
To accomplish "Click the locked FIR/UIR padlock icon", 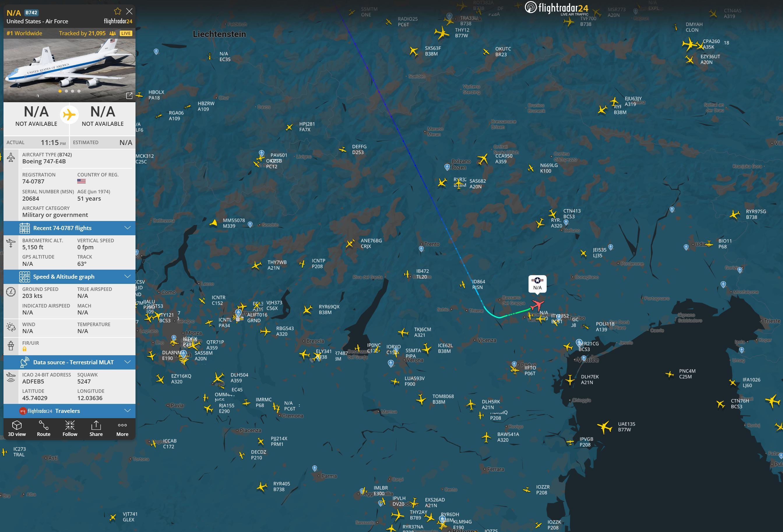I will tap(24, 349).
